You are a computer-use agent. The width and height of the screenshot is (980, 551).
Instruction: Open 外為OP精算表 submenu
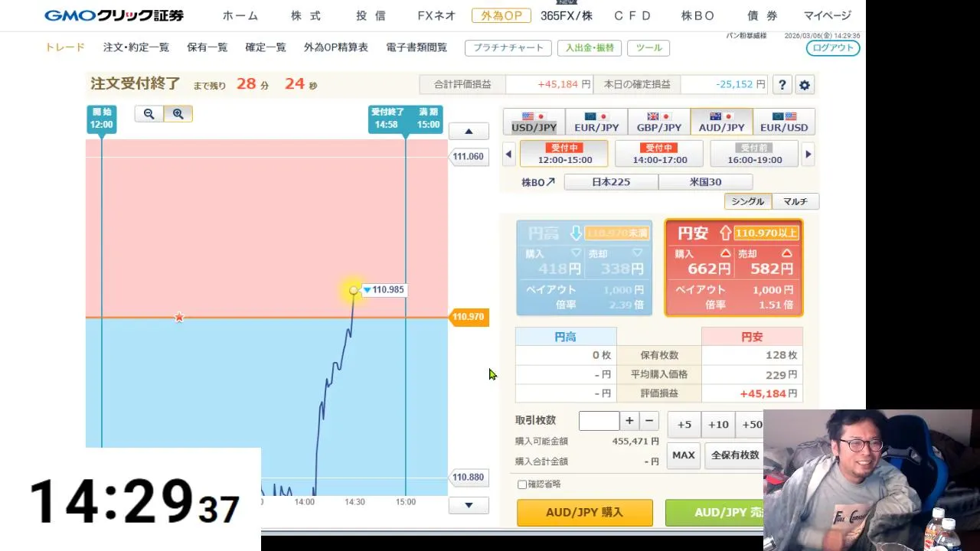(x=336, y=47)
